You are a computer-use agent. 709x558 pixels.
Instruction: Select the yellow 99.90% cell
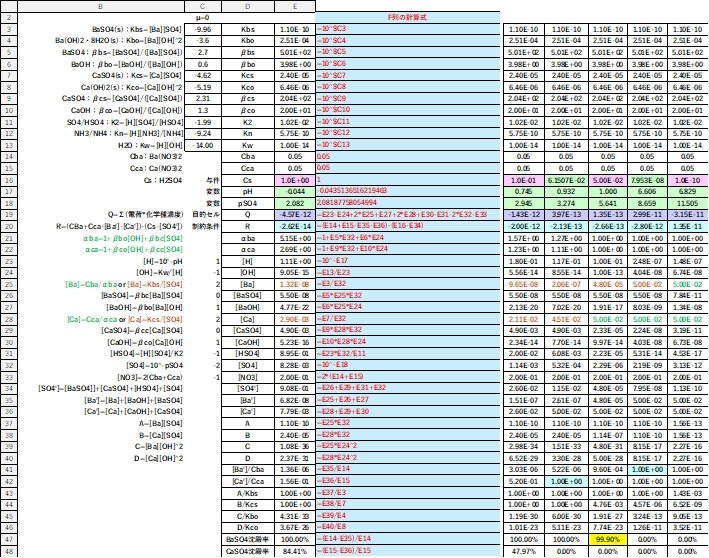coord(608,539)
